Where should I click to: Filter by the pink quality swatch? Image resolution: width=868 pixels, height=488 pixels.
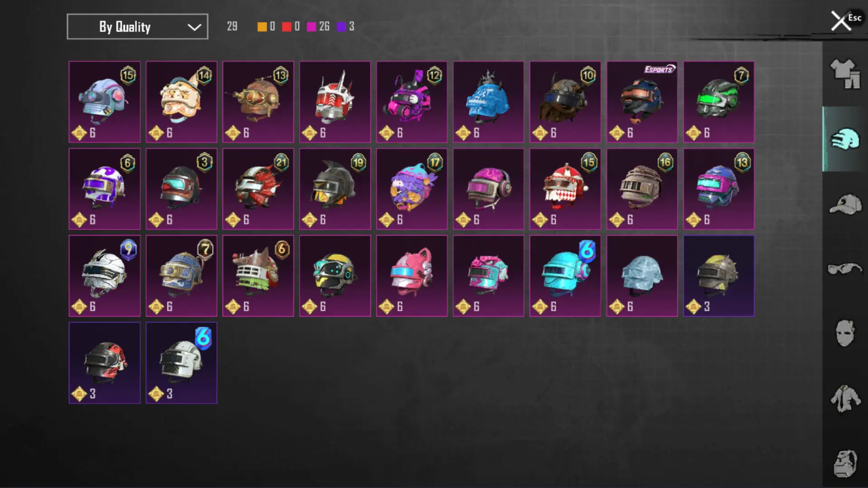(x=311, y=27)
